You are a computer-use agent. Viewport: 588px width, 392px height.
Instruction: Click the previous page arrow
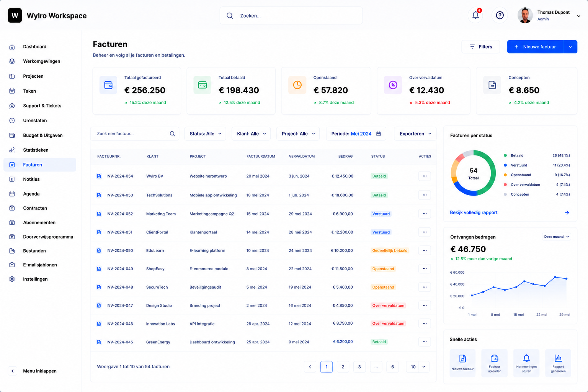click(310, 367)
